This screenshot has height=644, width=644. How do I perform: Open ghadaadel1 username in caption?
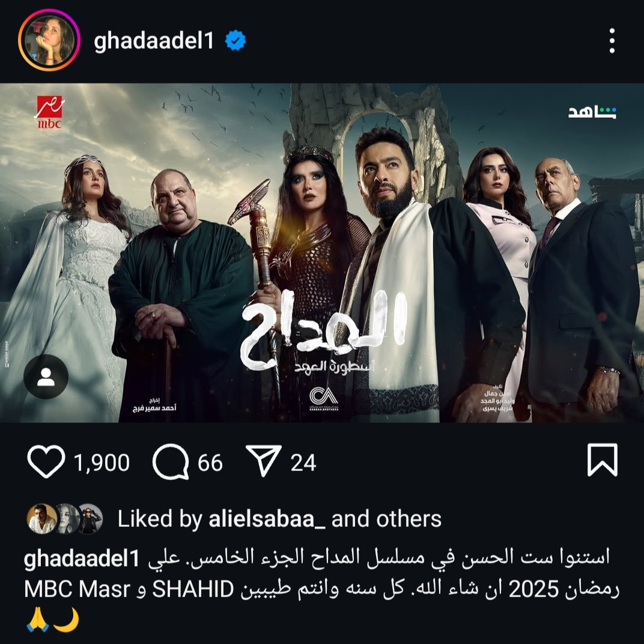pos(82,559)
